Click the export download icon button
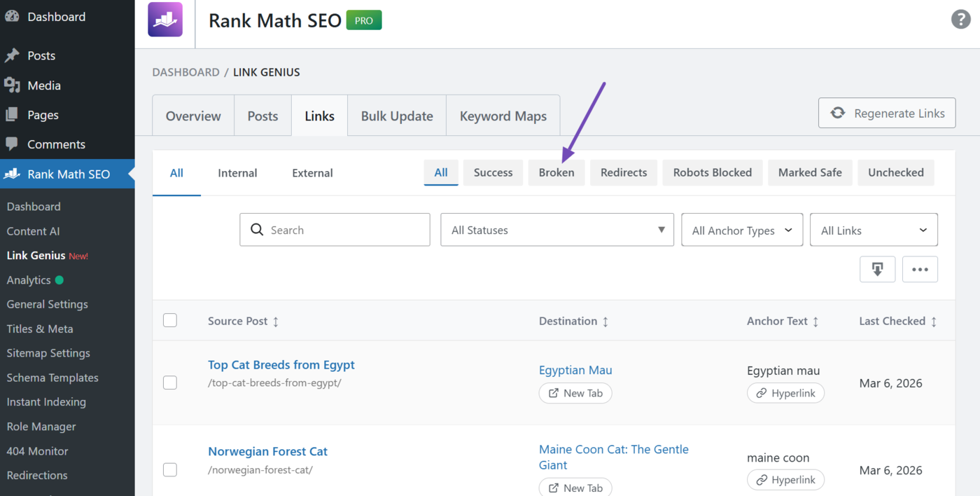980x496 pixels. point(878,270)
